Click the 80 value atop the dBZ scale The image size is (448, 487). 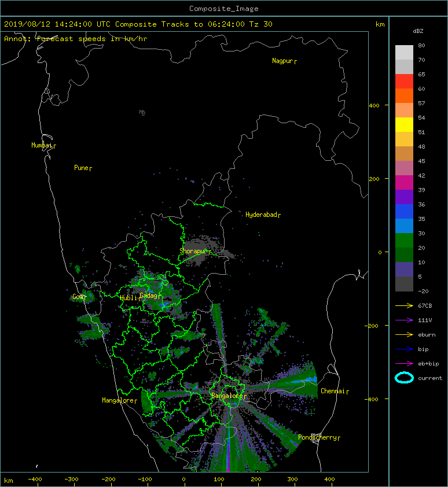pos(421,45)
